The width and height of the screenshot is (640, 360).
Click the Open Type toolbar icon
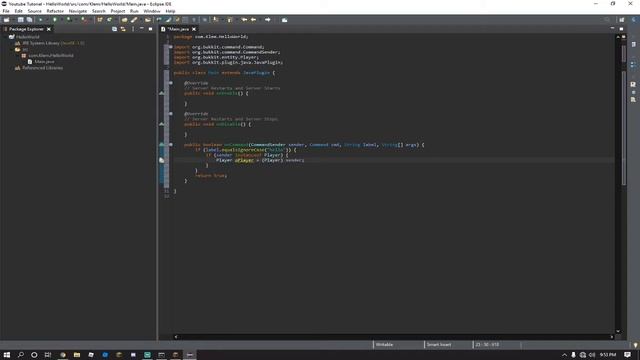tap(124, 20)
